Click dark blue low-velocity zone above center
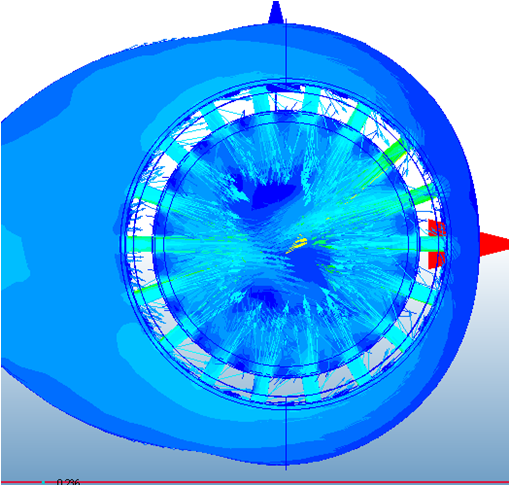Screen dimensions: 510x486 pos(273,194)
